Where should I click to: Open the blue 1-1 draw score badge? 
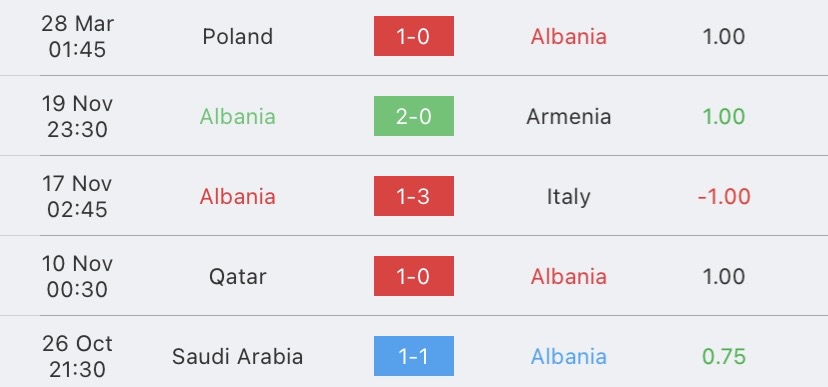[x=413, y=356]
